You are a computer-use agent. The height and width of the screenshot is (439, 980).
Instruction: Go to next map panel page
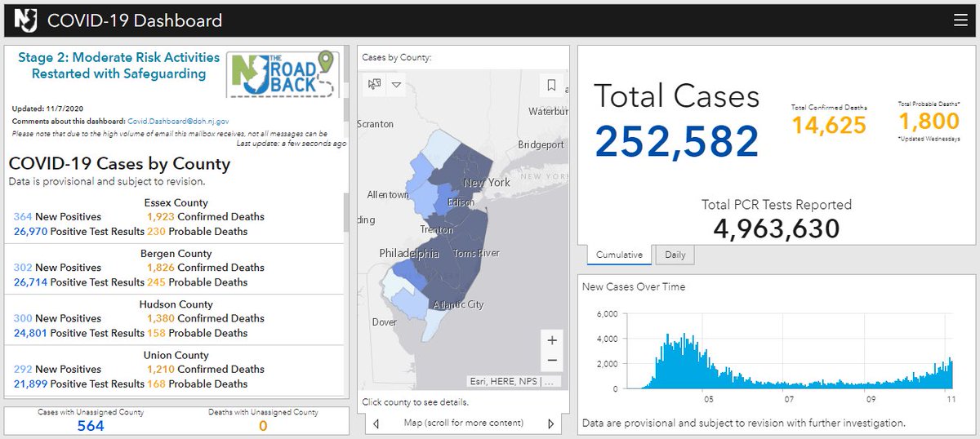click(x=550, y=423)
